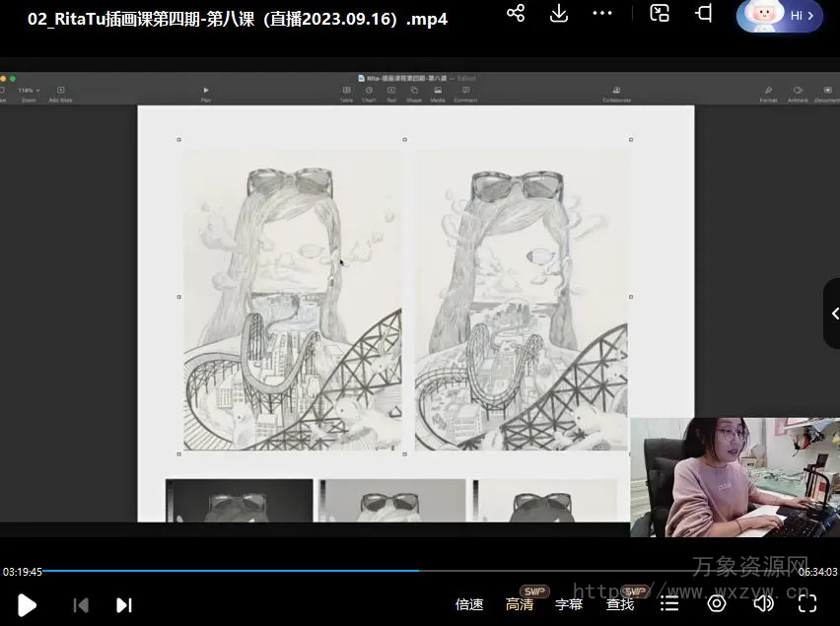
Task: Click the share icon in top bar
Action: click(516, 13)
